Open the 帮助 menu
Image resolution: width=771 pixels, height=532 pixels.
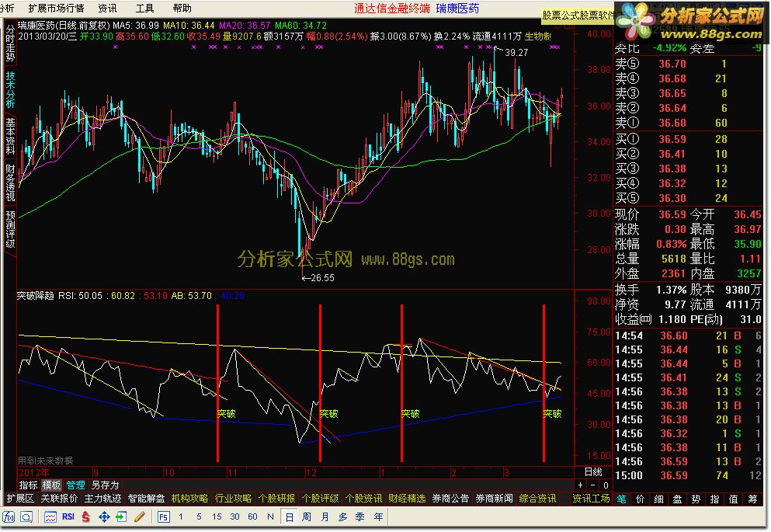[182, 9]
